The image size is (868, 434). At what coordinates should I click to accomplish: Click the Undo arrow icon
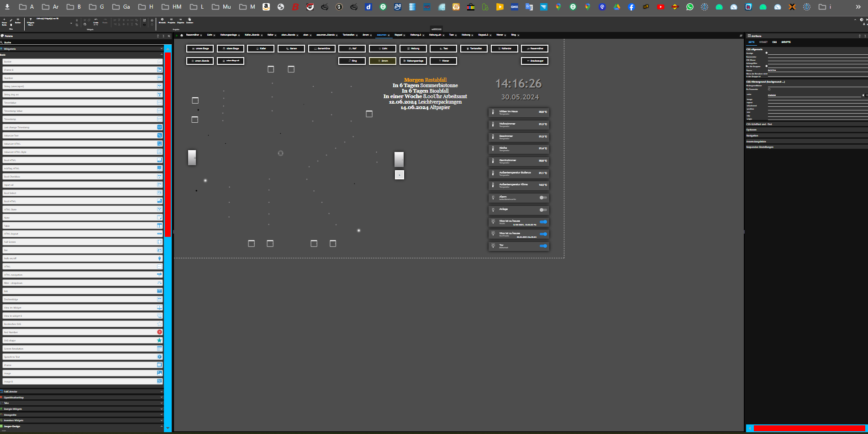coord(95,20)
